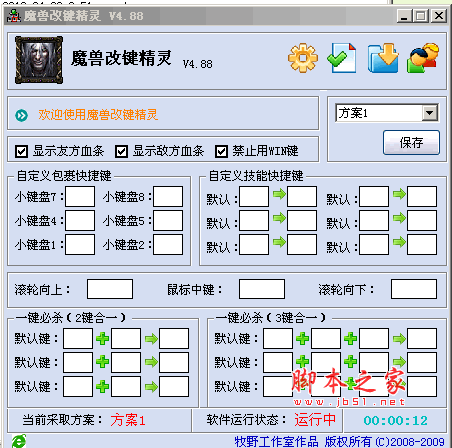The image size is (452, 448).
Task: Click the teal double-arrow welcome icon
Action: 22,115
